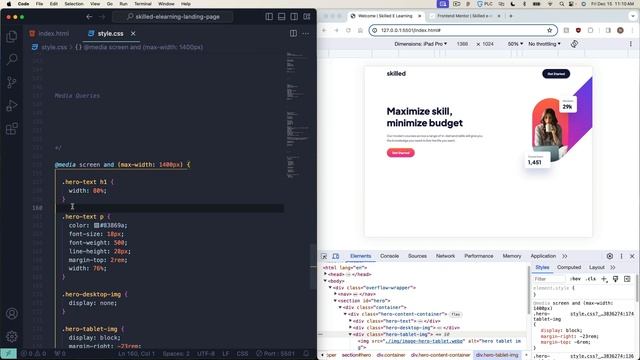Image resolution: width=640 pixels, height=360 pixels.
Task: Switch to the Console tab in DevTools
Action: click(x=389, y=256)
